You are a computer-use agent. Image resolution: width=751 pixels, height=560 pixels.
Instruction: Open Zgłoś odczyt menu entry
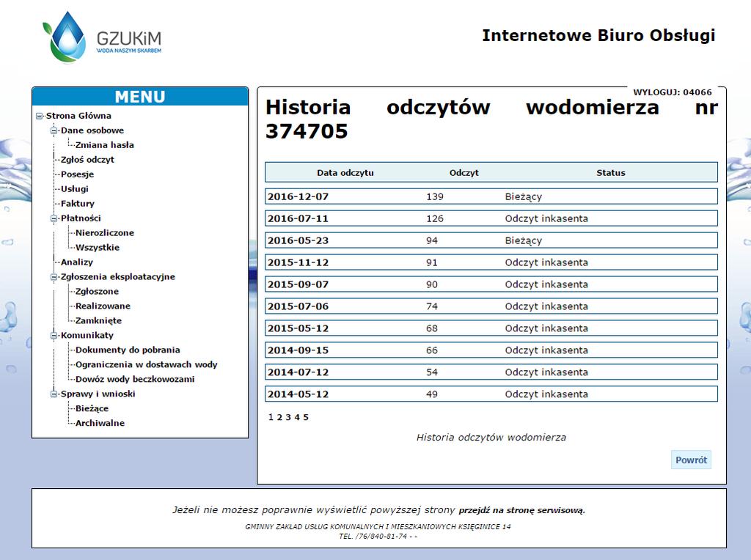(88, 160)
